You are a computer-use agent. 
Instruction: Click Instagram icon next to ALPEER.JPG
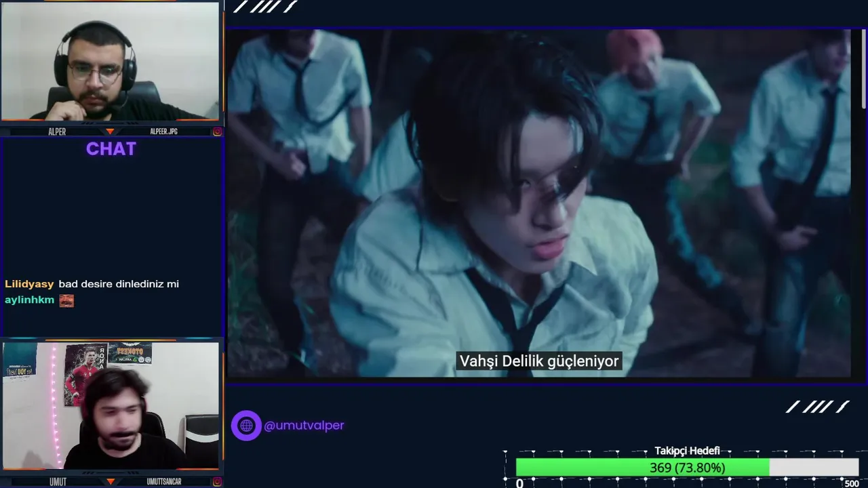[x=217, y=131]
